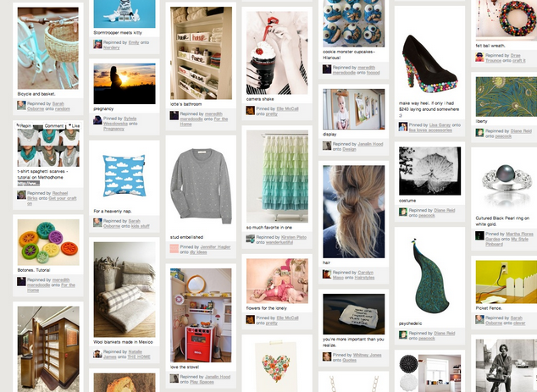
Task: Open Kirsten Pisto's profile link
Action: [x=294, y=237]
